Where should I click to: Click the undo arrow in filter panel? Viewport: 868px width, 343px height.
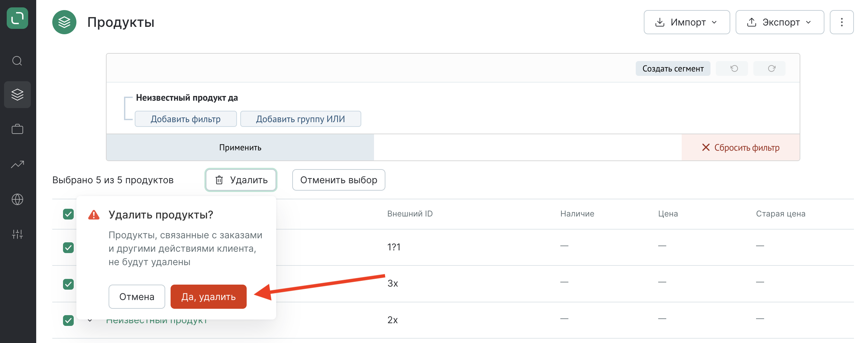(x=732, y=68)
